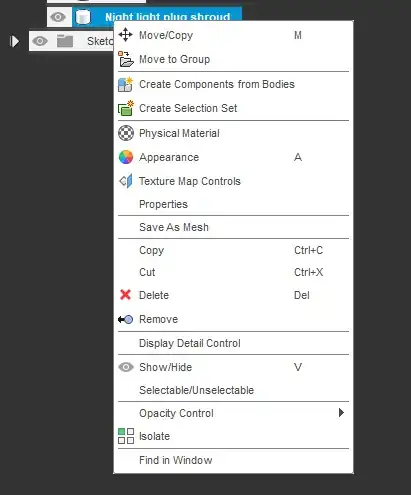The height and width of the screenshot is (495, 411).
Task: Click the Move to Group folder icon
Action: pyautogui.click(x=126, y=59)
